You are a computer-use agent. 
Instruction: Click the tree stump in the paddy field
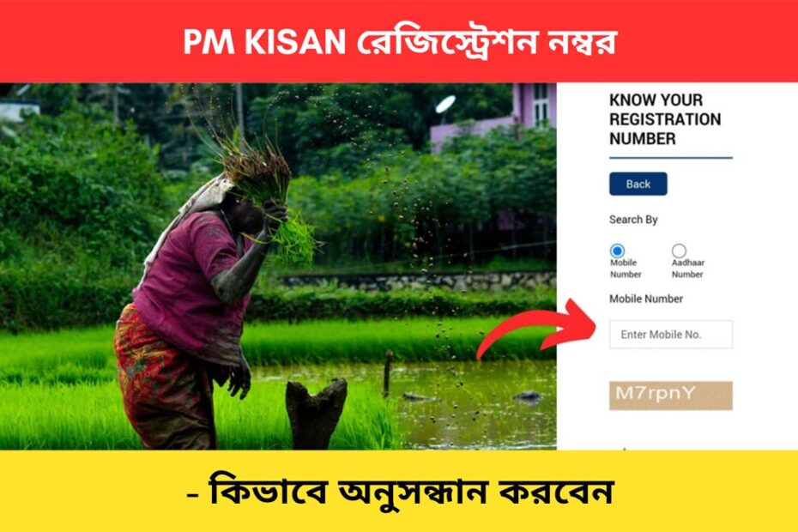click(316, 414)
